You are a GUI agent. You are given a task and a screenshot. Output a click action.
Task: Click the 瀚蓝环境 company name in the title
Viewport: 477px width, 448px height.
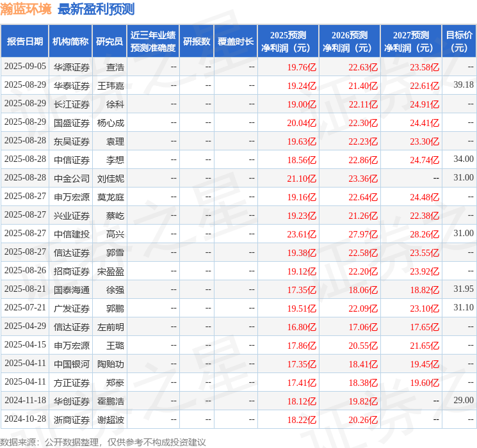(26, 10)
